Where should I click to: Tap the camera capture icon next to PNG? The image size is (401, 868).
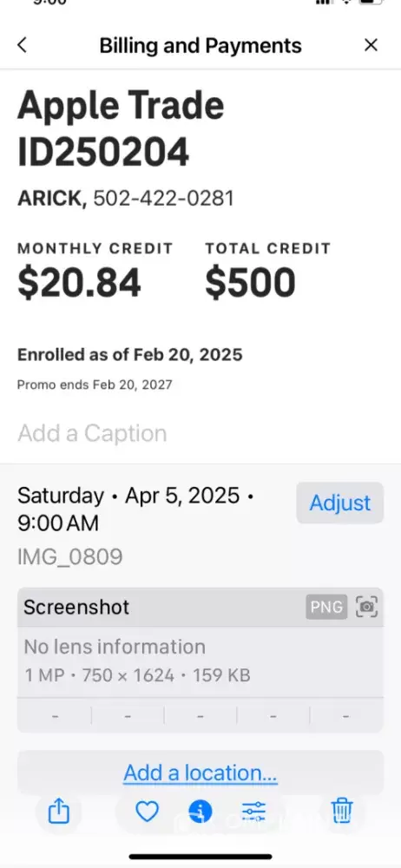click(366, 607)
